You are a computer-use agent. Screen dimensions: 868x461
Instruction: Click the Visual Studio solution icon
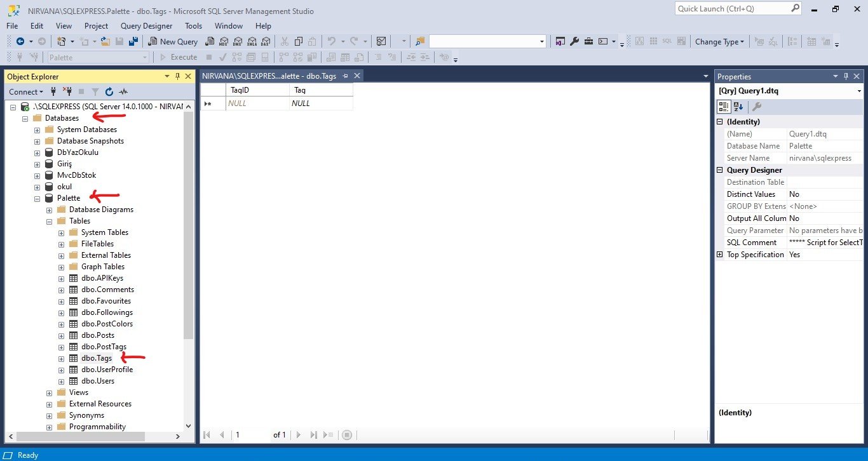tap(560, 41)
